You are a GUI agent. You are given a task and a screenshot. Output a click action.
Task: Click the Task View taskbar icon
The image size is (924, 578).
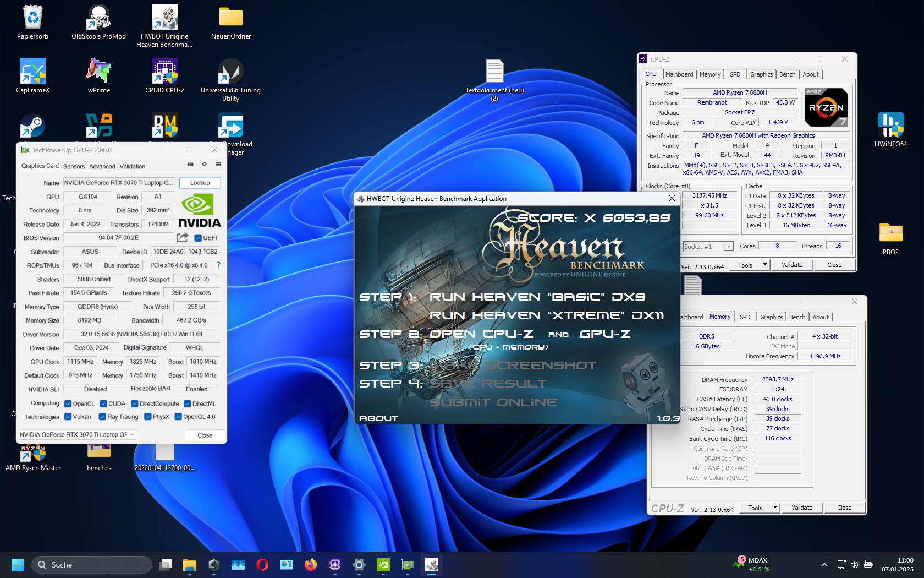(166, 565)
